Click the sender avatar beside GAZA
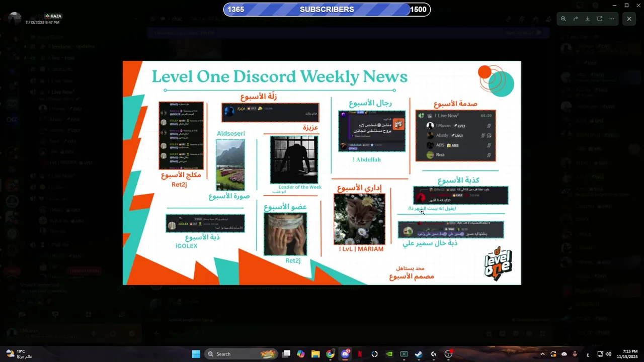 click(15, 19)
